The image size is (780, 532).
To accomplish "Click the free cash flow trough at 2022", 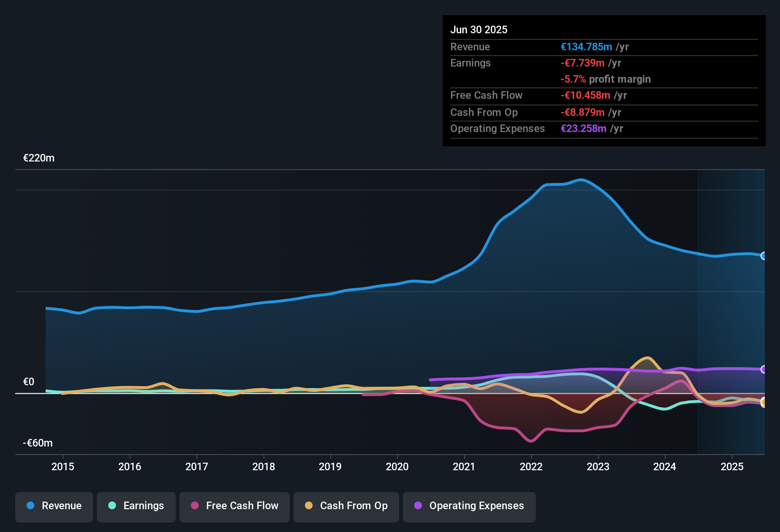I will click(531, 441).
